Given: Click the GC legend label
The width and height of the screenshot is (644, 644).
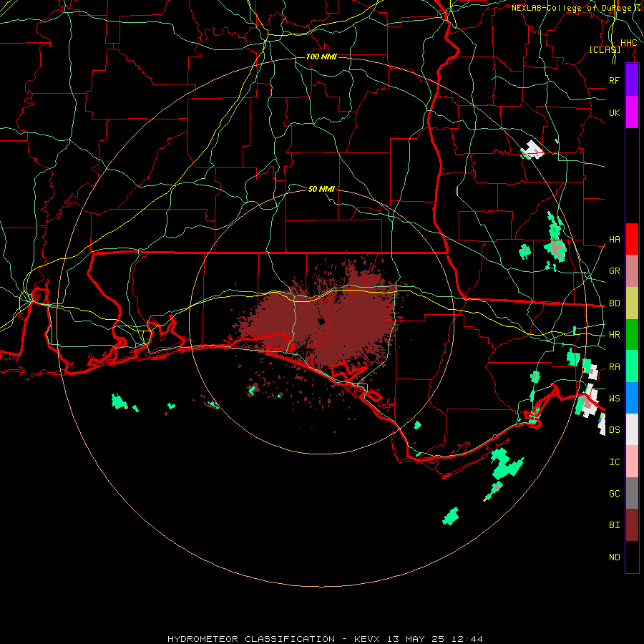Looking at the screenshot, I should (614, 494).
